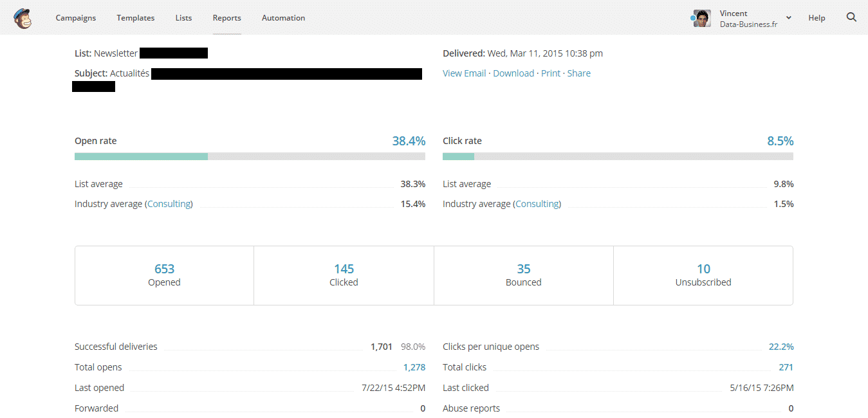The image size is (868, 418).
Task: Select the Reports tab
Action: 226,18
